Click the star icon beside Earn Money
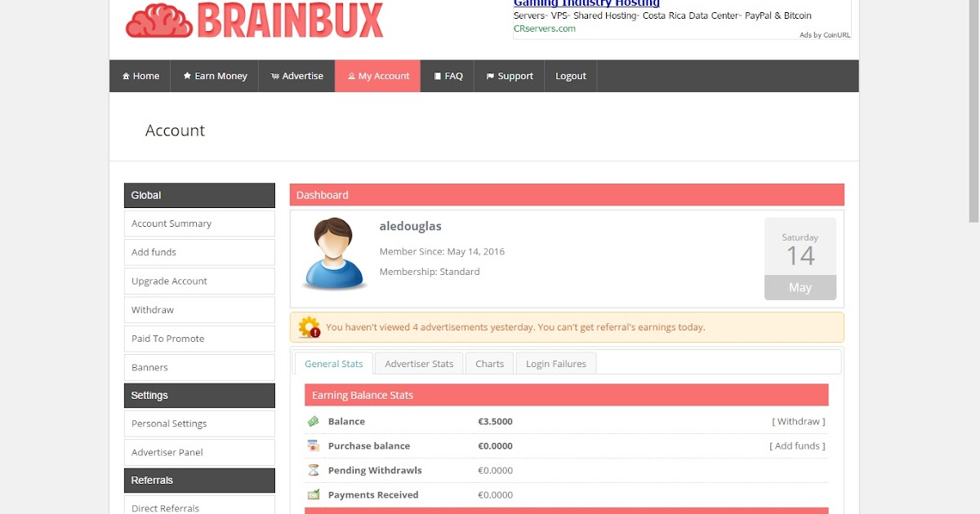The width and height of the screenshot is (980, 514). pyautogui.click(x=185, y=76)
